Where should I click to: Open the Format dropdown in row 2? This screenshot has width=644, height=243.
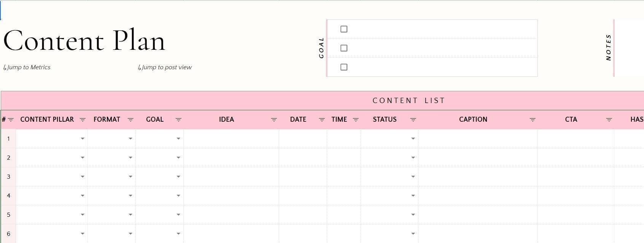point(130,158)
